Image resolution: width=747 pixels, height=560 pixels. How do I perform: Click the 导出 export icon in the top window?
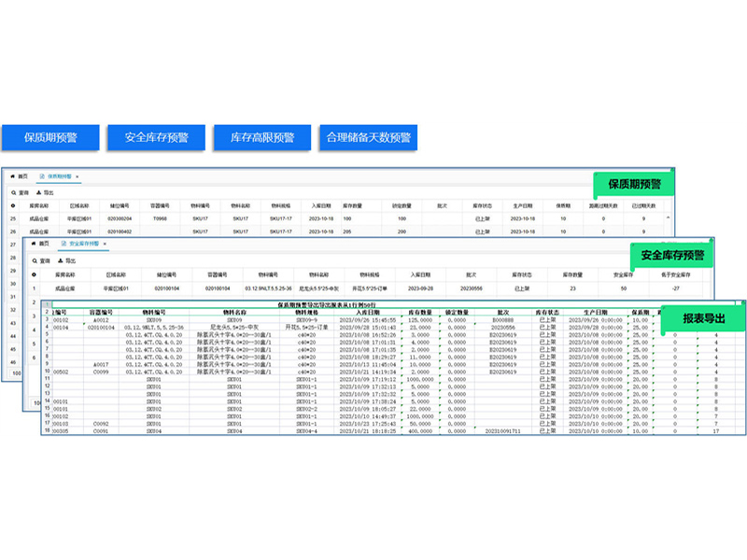(38, 191)
